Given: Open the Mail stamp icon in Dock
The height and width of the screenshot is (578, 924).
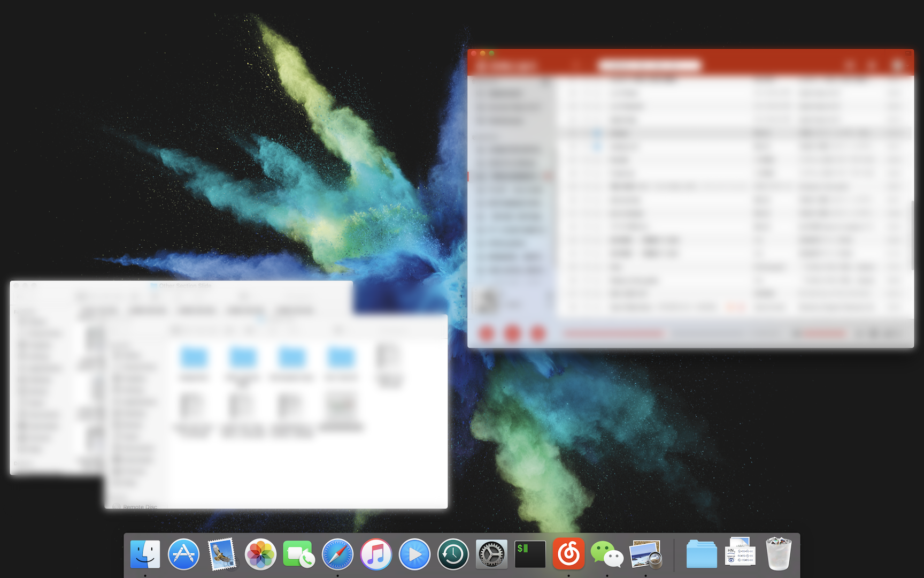Looking at the screenshot, I should (222, 554).
